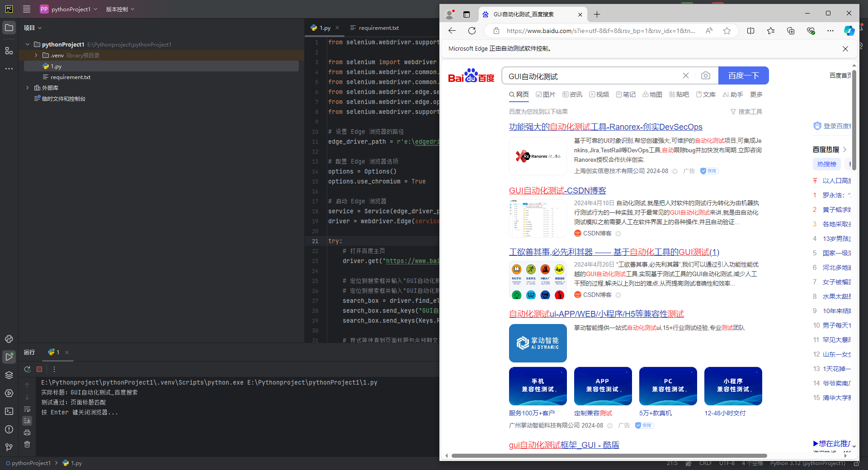Open the Services tool window icon

[x=9, y=393]
